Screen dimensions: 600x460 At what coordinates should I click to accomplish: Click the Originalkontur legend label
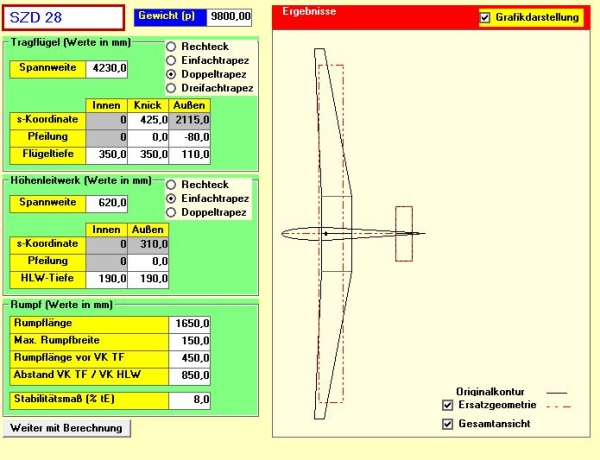tap(490, 392)
